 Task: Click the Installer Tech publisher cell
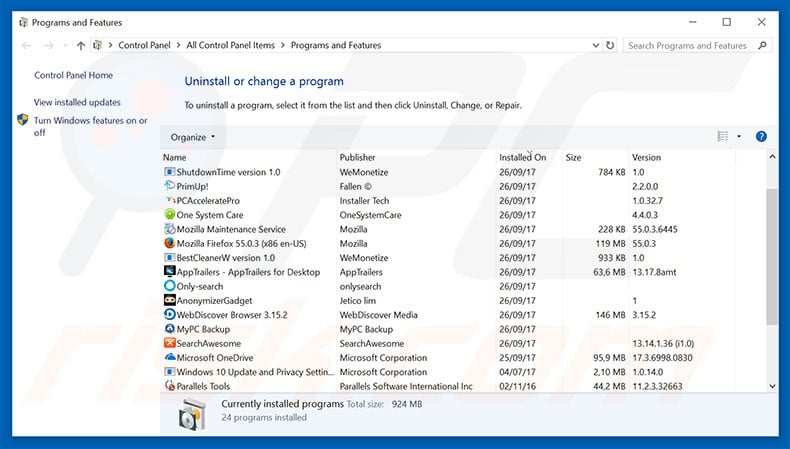(x=364, y=201)
